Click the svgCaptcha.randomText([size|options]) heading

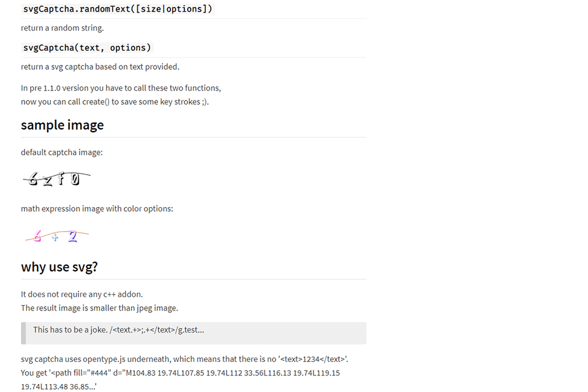[118, 9]
